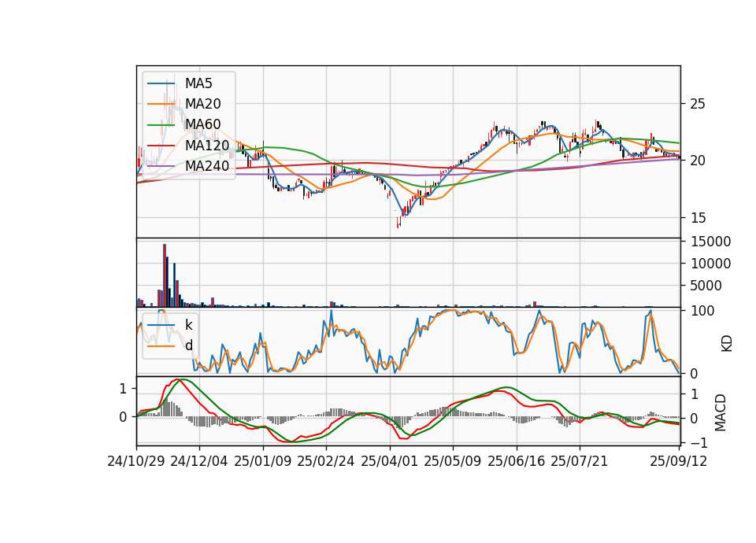
Task: Click the 25/01/09 date label
Action: (263, 461)
